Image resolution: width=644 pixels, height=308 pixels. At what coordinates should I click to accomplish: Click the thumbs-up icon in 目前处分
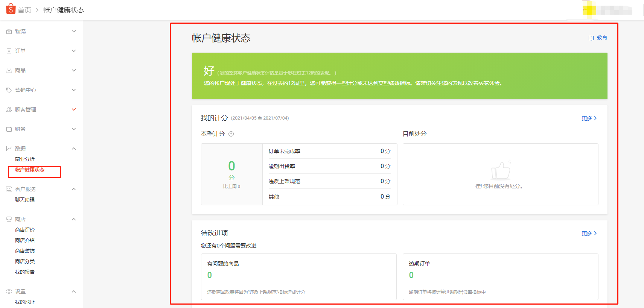[x=501, y=171]
